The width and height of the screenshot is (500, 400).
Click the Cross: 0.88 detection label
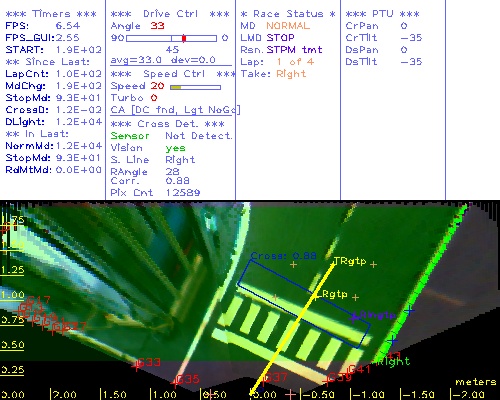pyautogui.click(x=283, y=256)
